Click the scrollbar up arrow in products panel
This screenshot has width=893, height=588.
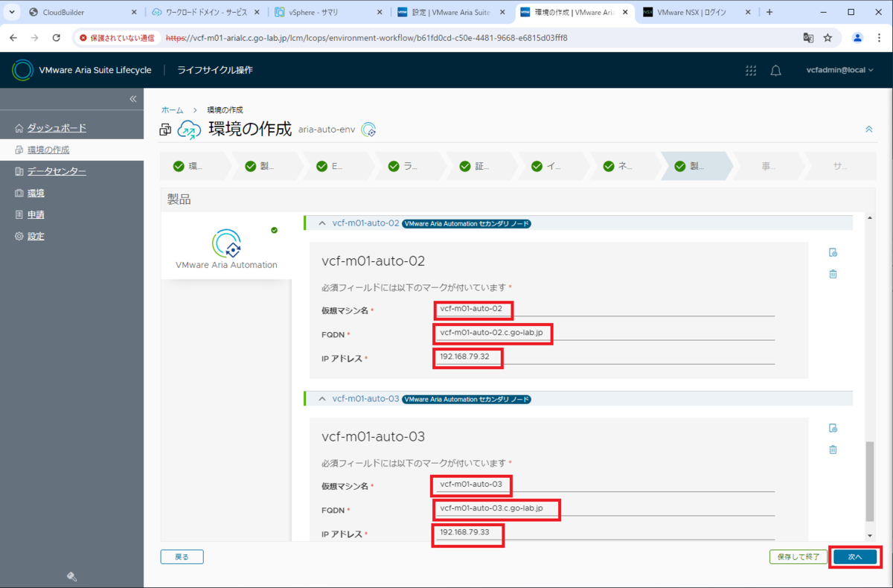[870, 217]
